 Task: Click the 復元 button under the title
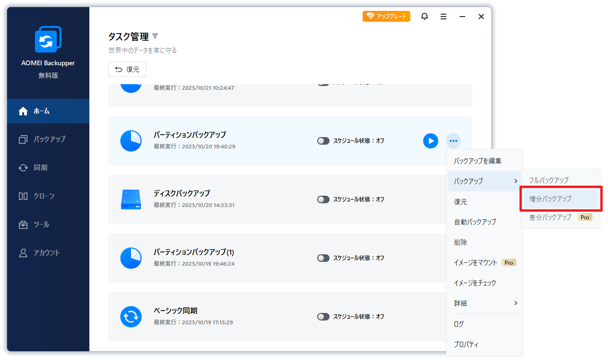(x=127, y=69)
